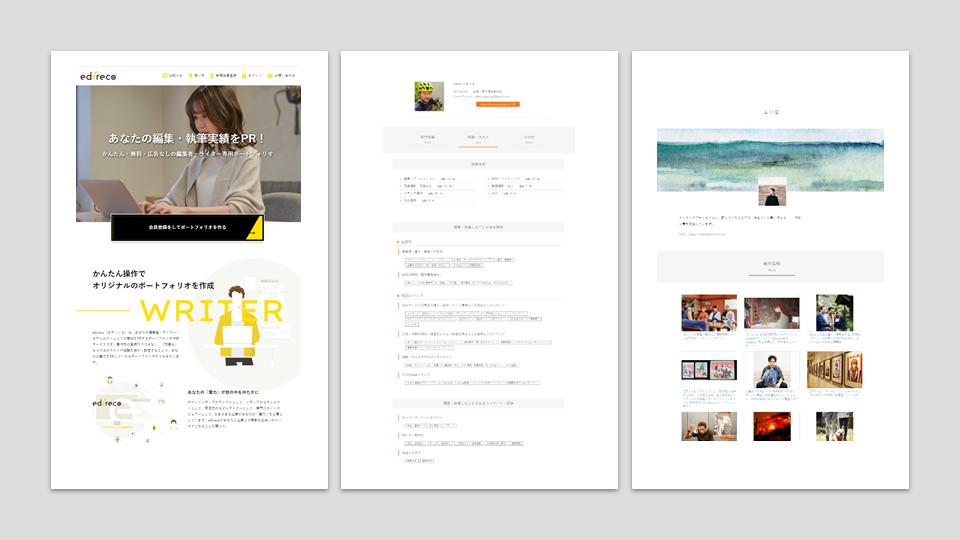The height and width of the screenshot is (540, 960).
Task: Open the last nav menu item in header
Action: 284,76
